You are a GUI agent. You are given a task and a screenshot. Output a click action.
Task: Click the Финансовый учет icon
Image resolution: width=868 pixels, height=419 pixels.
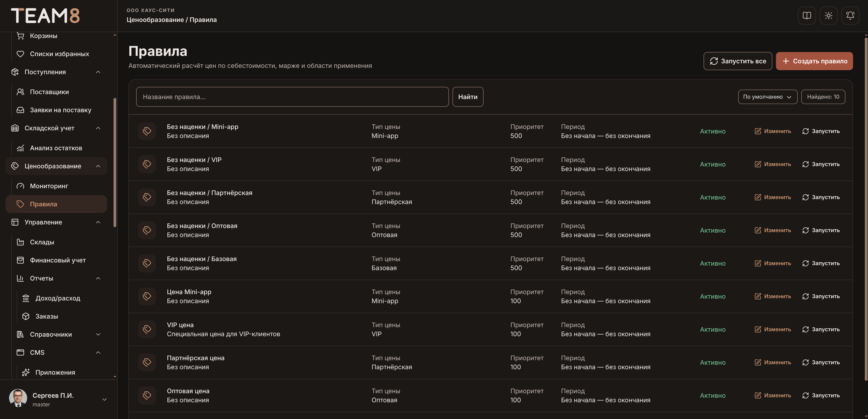point(21,260)
